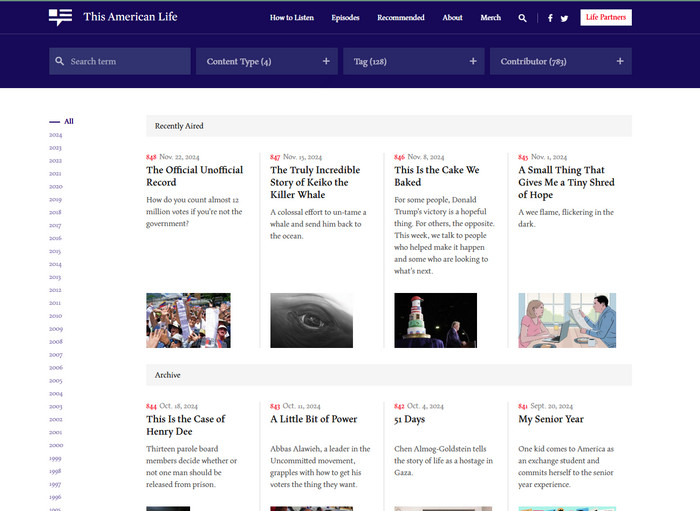700x511 pixels.
Task: Focus the Search term input field
Action: pyautogui.click(x=120, y=61)
